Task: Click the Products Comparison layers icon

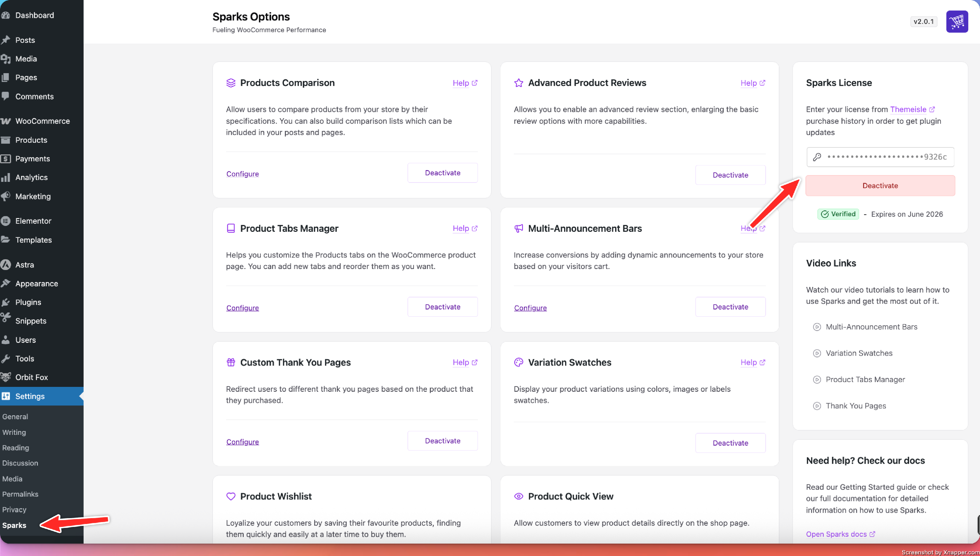Action: [x=231, y=83]
